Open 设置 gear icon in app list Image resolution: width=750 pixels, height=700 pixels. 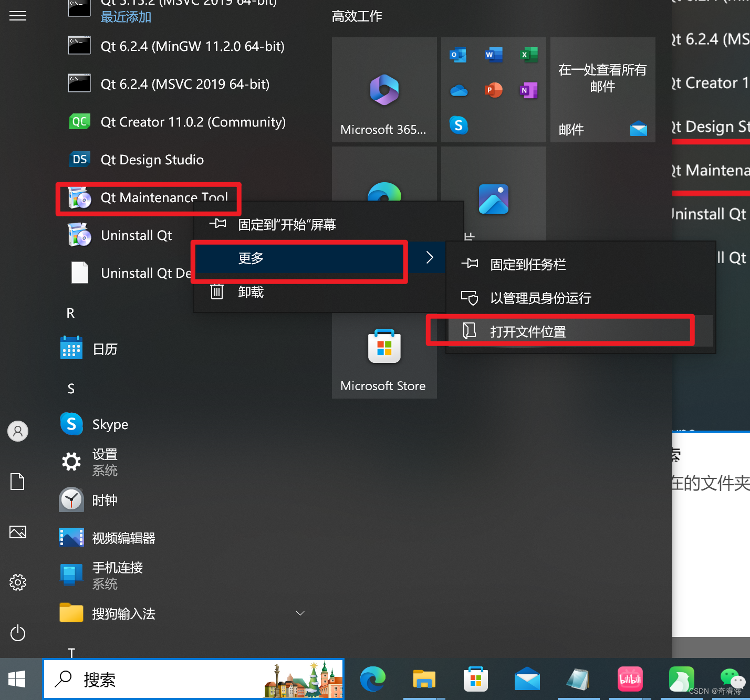(71, 462)
